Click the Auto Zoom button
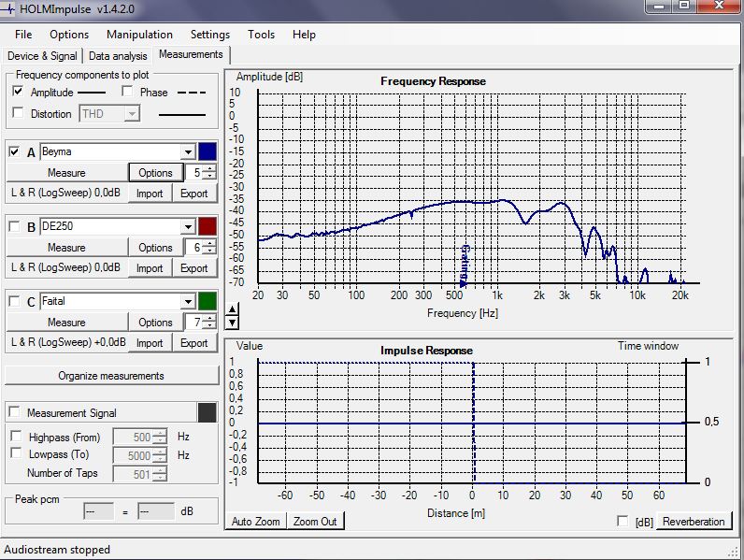The image size is (744, 560). [256, 521]
